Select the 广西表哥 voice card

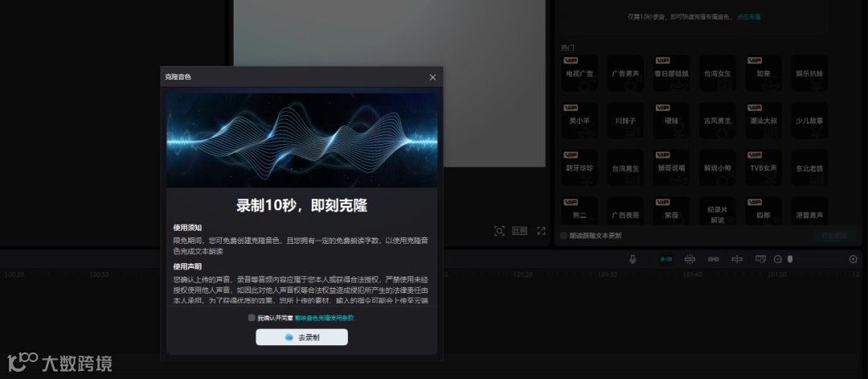click(x=625, y=211)
